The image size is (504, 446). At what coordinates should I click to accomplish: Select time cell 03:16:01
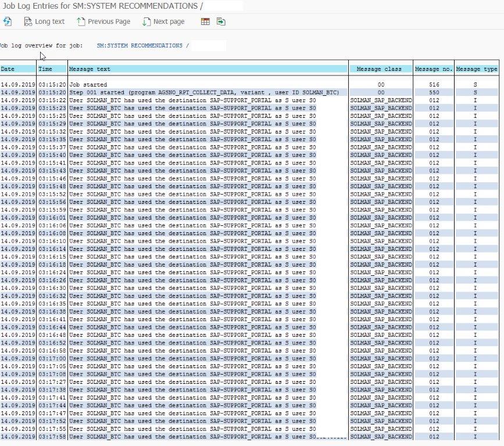(52, 218)
